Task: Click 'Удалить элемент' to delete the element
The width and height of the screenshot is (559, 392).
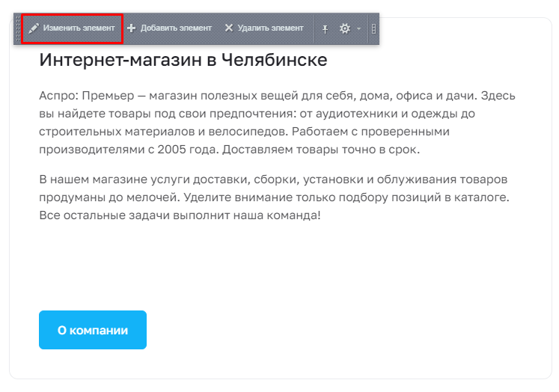Action: pos(264,28)
